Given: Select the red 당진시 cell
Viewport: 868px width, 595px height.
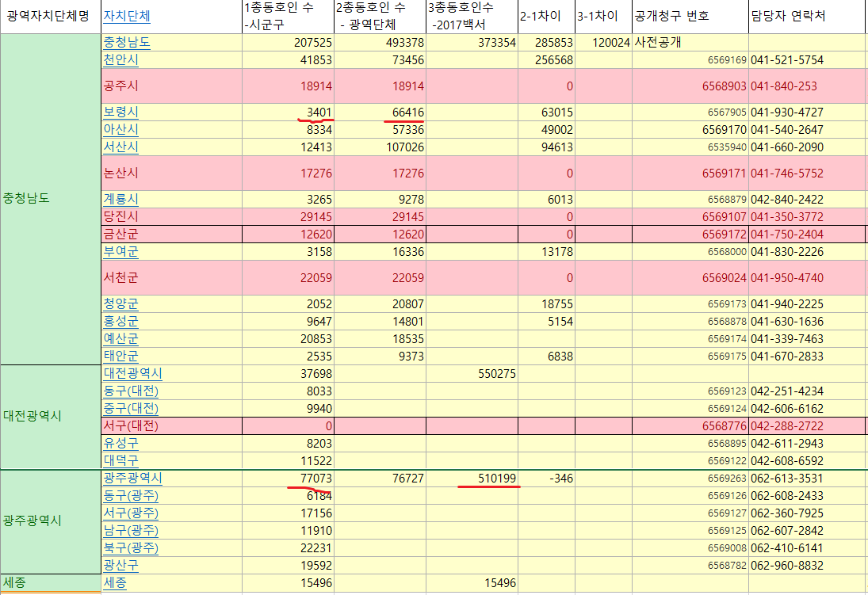Looking at the screenshot, I should [x=171, y=217].
